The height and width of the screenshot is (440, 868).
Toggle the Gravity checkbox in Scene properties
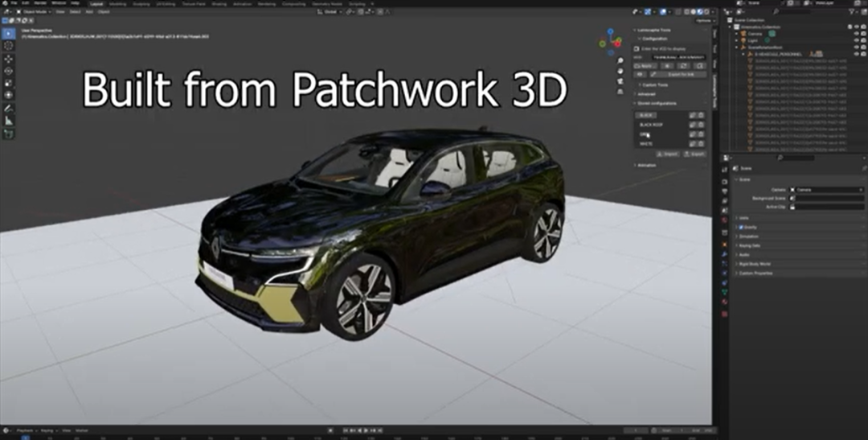pos(741,227)
